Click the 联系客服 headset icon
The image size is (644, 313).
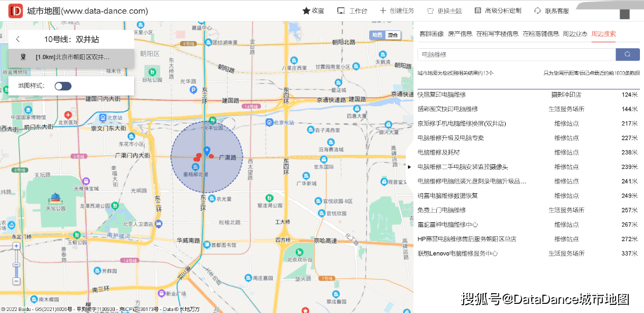pyautogui.click(x=537, y=11)
